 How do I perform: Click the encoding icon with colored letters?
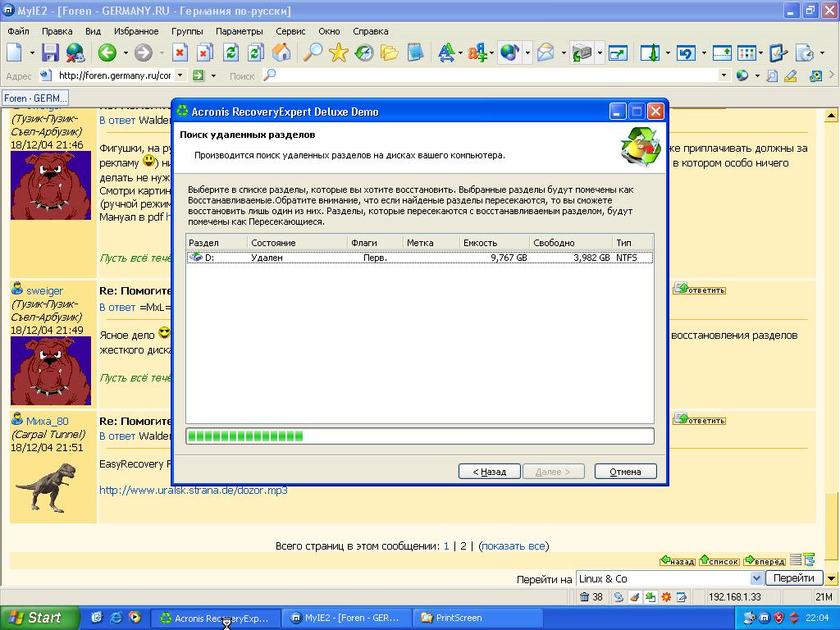pos(477,52)
